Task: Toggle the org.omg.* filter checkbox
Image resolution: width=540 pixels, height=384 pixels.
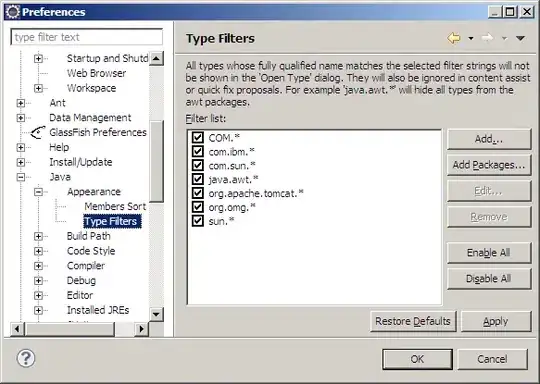Action: point(198,207)
